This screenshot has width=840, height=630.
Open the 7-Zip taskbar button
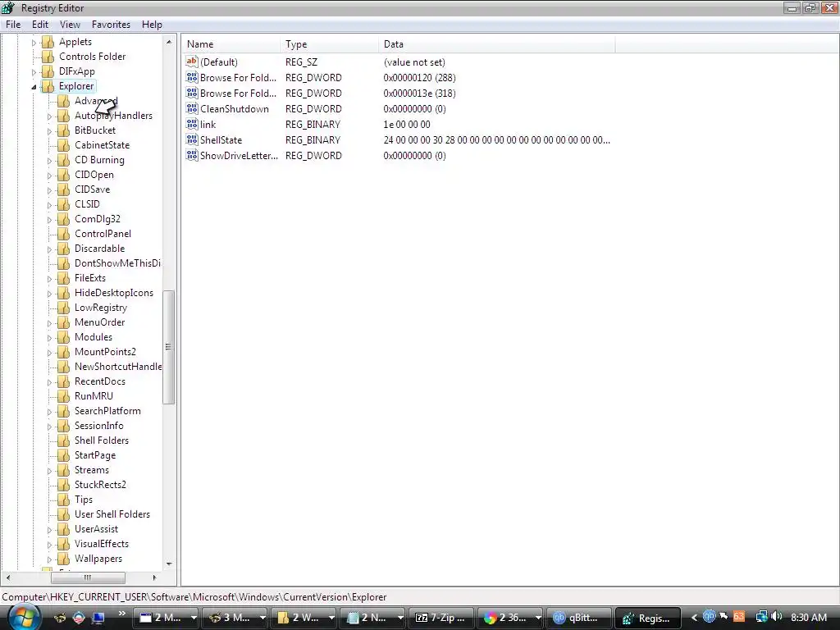coord(442,618)
